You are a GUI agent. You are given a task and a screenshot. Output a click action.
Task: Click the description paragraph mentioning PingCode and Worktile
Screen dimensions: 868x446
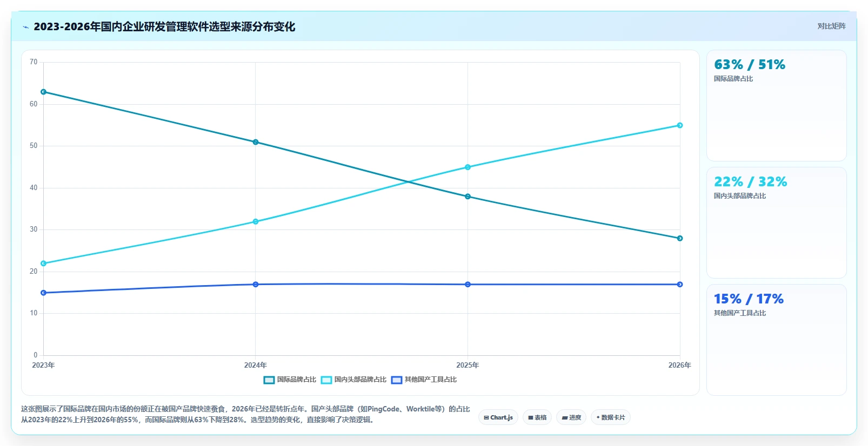click(x=245, y=414)
